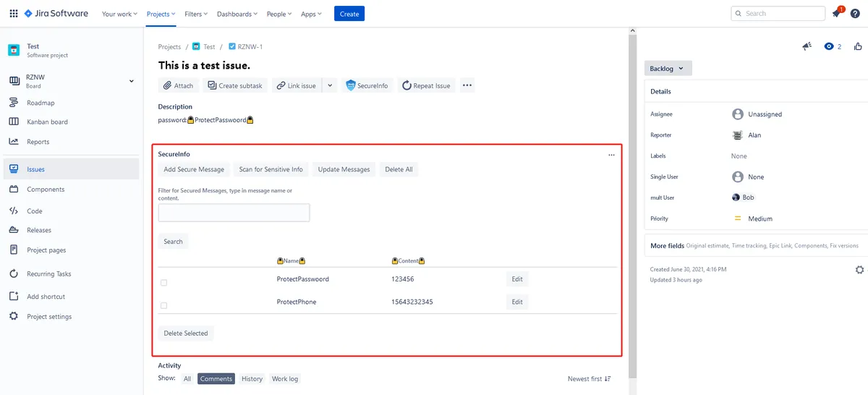This screenshot has height=395, width=868.
Task: Click the Code sidebar icon
Action: 13,211
